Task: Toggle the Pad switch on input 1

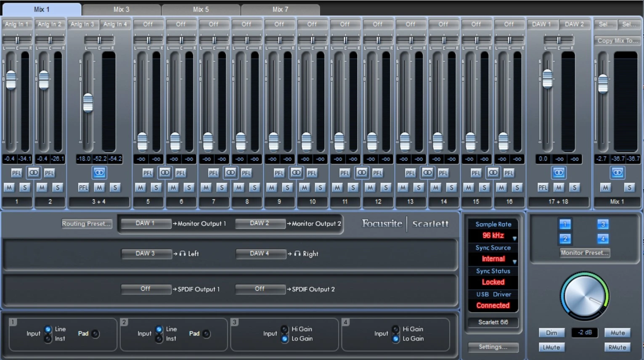Action: click(x=95, y=334)
